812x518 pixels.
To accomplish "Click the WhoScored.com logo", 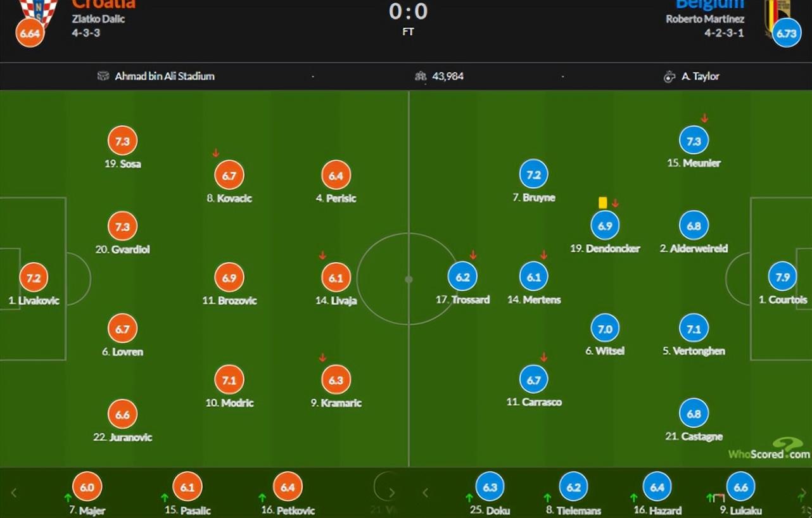I will (x=769, y=450).
